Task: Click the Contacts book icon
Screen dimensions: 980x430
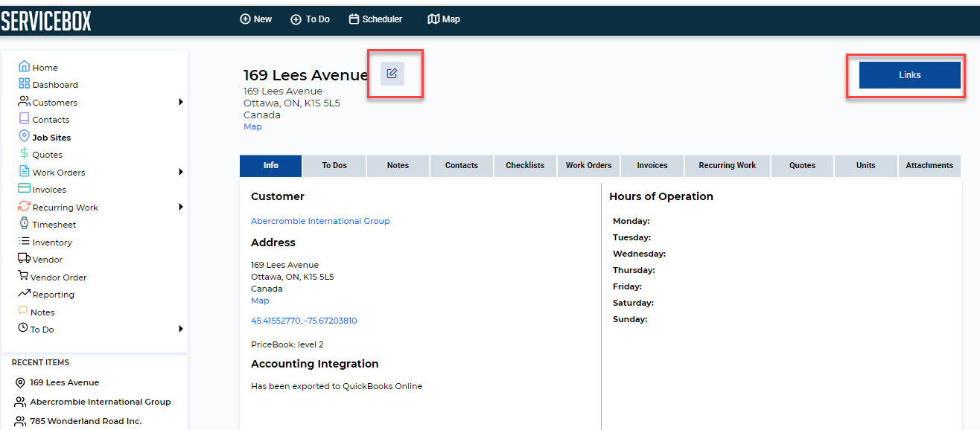Action: [24, 119]
